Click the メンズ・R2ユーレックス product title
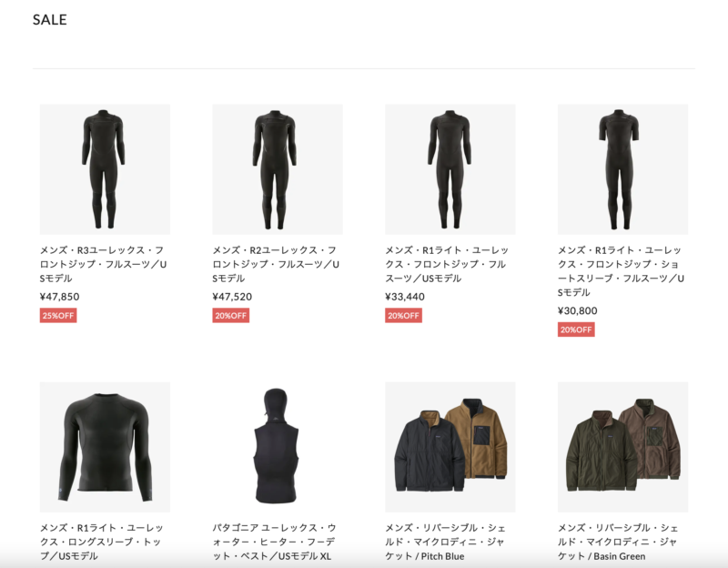 276,264
